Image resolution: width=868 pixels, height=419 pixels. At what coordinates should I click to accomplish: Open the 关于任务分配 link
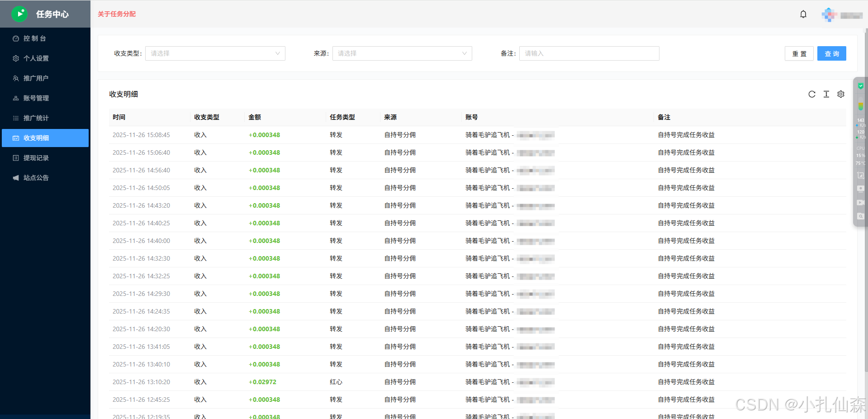(117, 14)
